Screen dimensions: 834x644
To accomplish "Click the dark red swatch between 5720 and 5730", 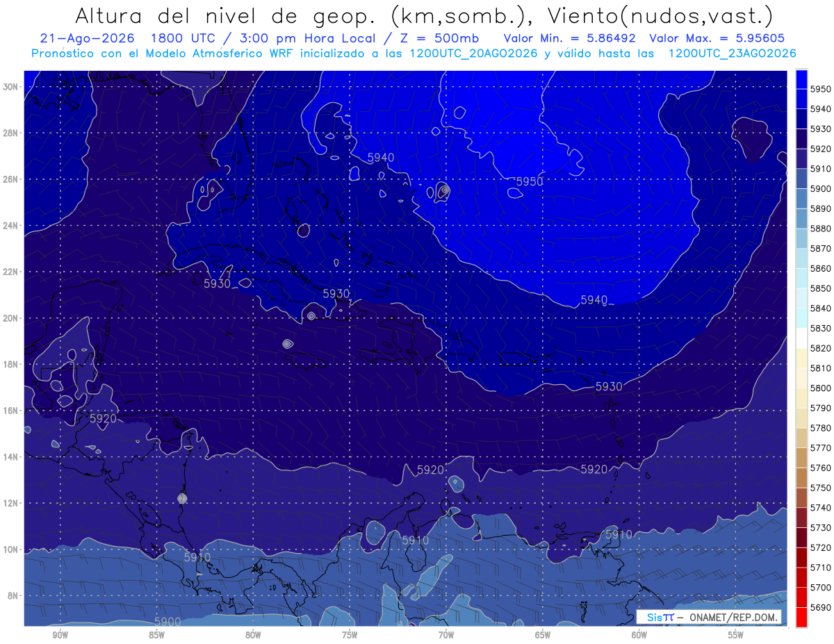I will coord(801,538).
